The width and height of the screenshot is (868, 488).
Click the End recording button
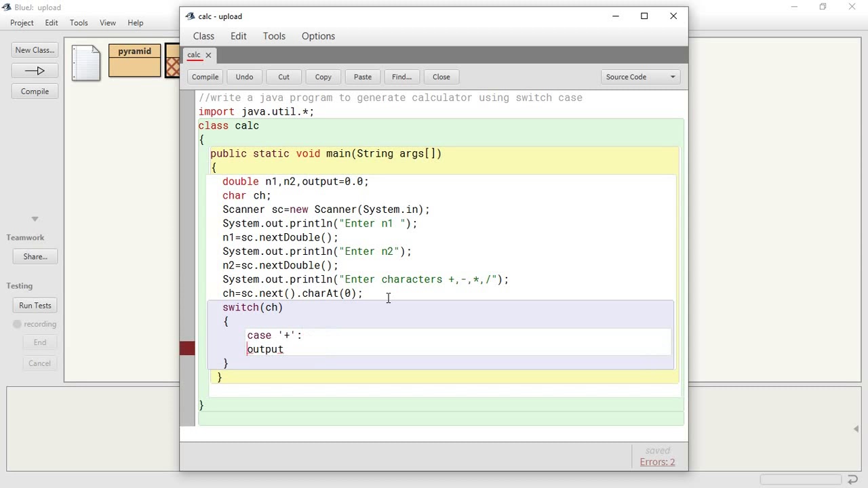click(40, 342)
